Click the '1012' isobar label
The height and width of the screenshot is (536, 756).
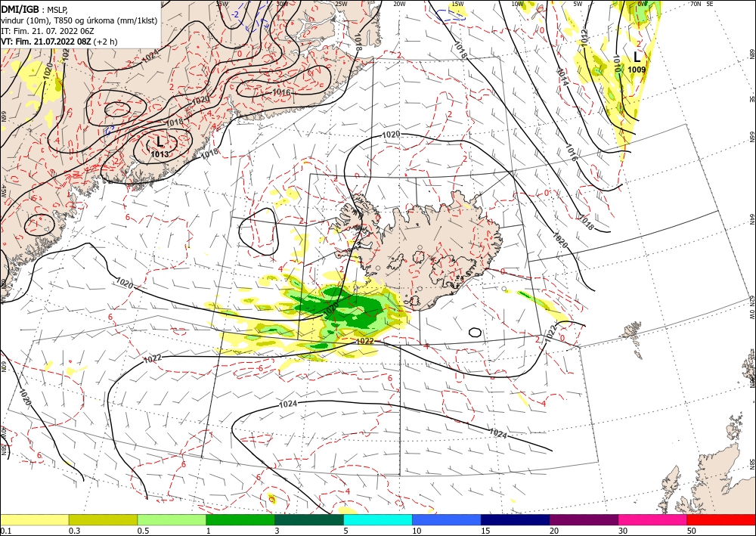(x=584, y=38)
